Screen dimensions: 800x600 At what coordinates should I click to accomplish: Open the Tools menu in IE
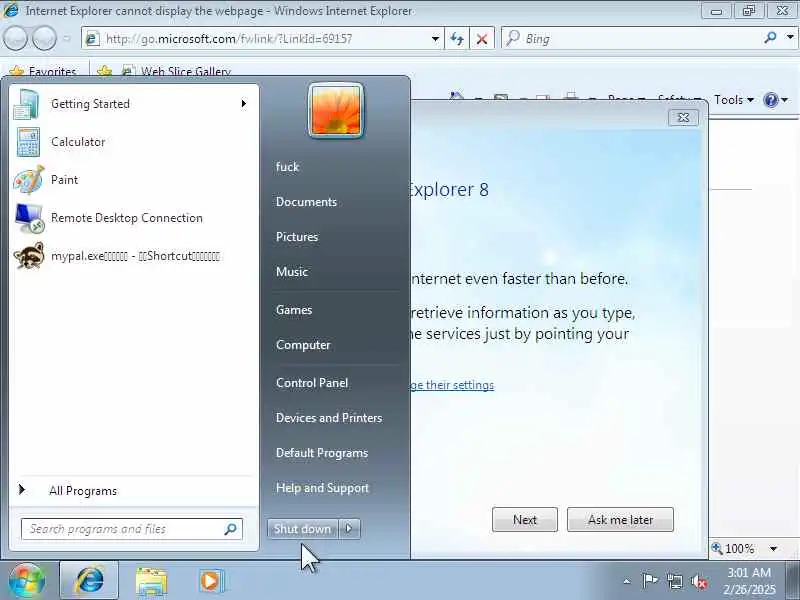click(x=734, y=100)
